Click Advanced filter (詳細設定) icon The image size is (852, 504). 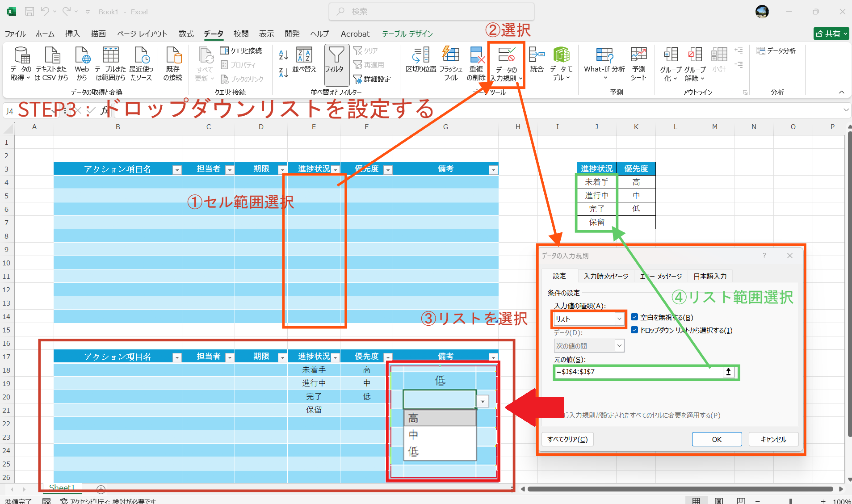click(372, 79)
